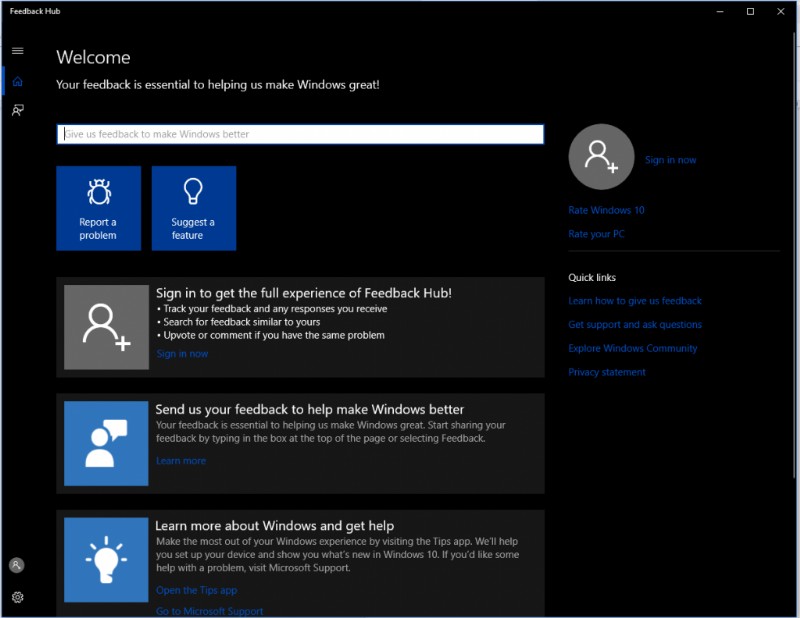Viewport: 800px width, 618px height.
Task: Open Rate Windows 10
Action: coord(605,210)
